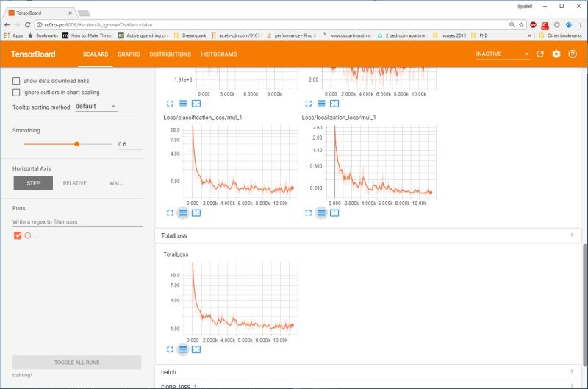Viewport: 588px width, 389px height.
Task: Switch to DISTRIBUTIONS tab
Action: [x=171, y=54]
